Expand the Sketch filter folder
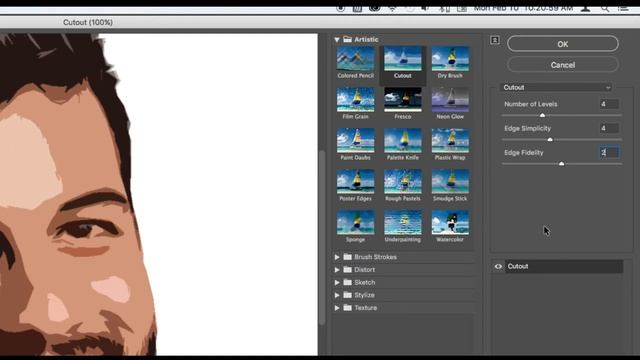The height and width of the screenshot is (360, 640). click(x=337, y=282)
